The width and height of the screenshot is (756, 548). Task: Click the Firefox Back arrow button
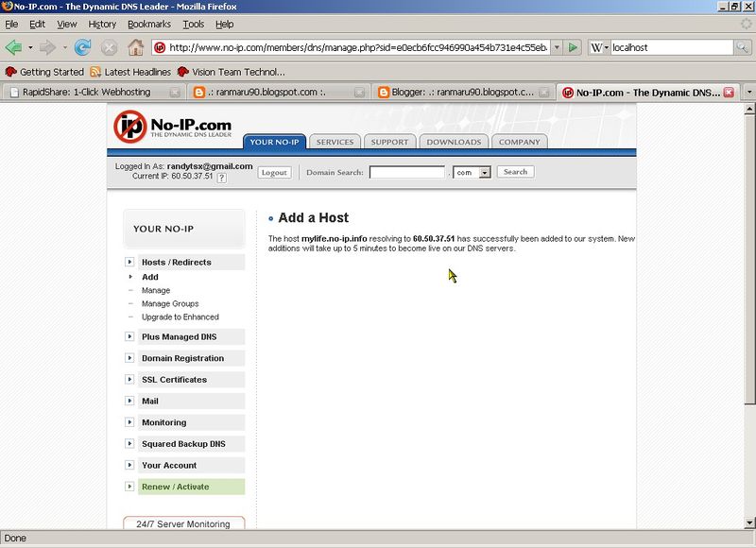tap(13, 47)
